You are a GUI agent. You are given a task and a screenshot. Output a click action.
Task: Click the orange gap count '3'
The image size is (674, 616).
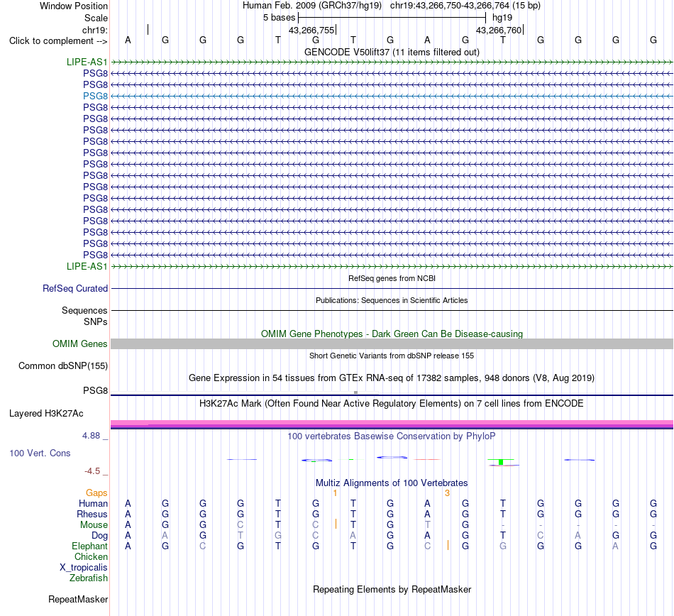coord(448,493)
